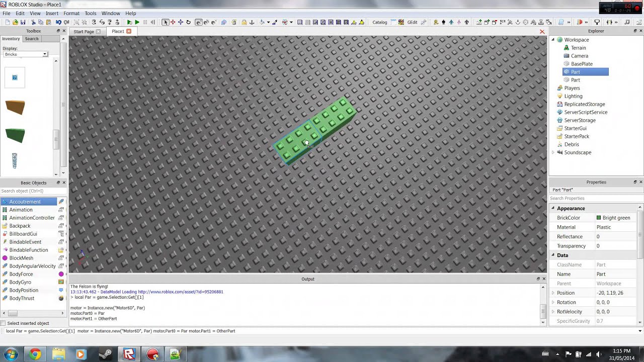Viewport: 644px width, 362px height.
Task: Run the simulation with green Run arrow
Action: pyautogui.click(x=137, y=22)
